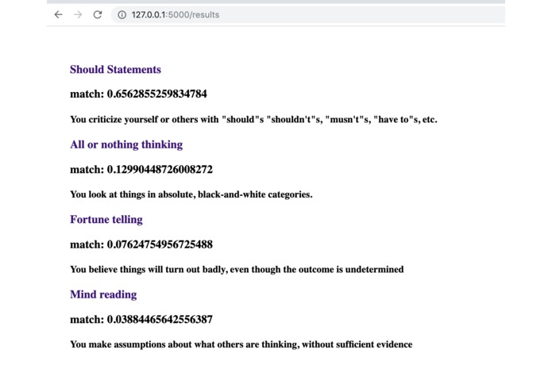
Task: Go back to previous page
Action: (59, 15)
